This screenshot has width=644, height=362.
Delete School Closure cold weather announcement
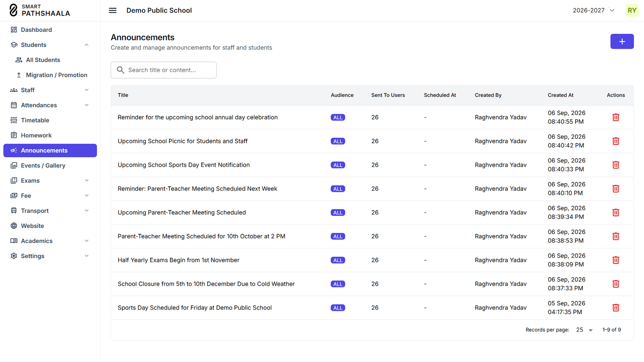coord(615,284)
